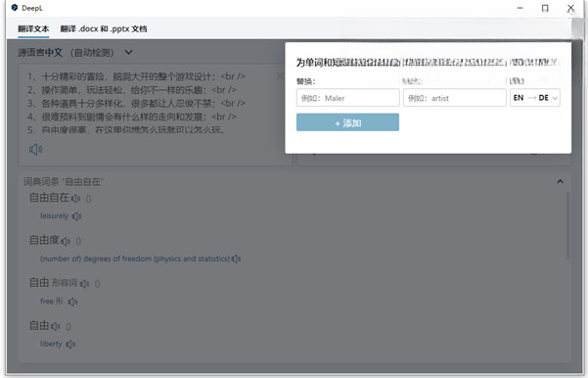Play pronunciation of 自由自在 headword

(75, 199)
